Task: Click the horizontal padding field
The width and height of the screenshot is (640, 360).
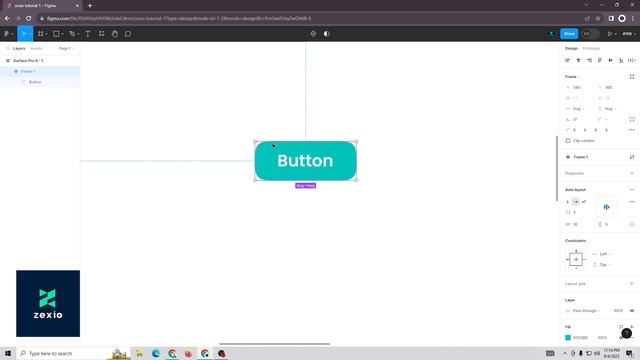Action: coord(576,224)
